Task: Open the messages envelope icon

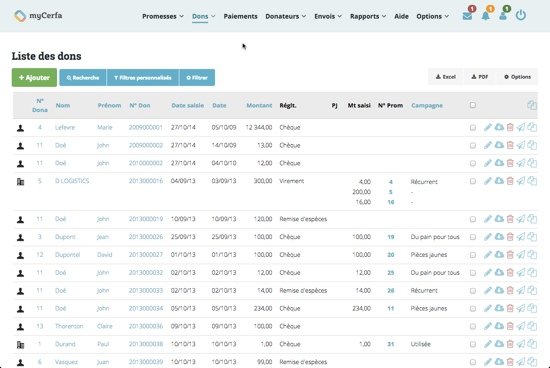Action: 467,16
